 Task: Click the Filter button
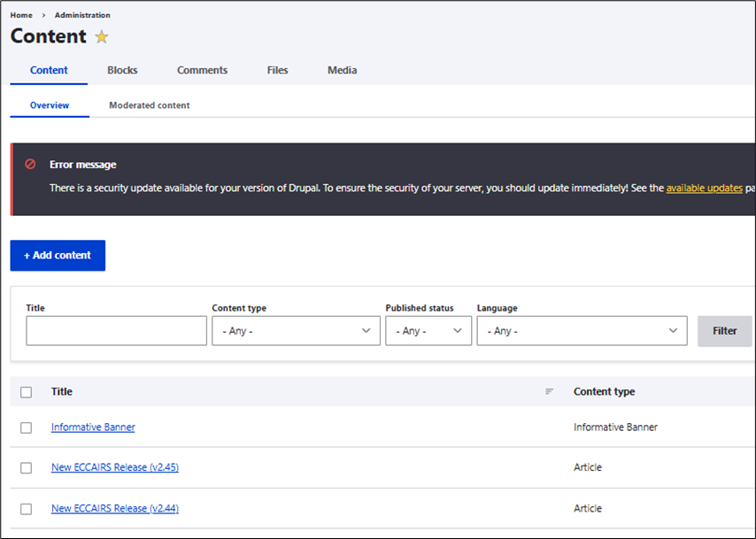point(724,331)
